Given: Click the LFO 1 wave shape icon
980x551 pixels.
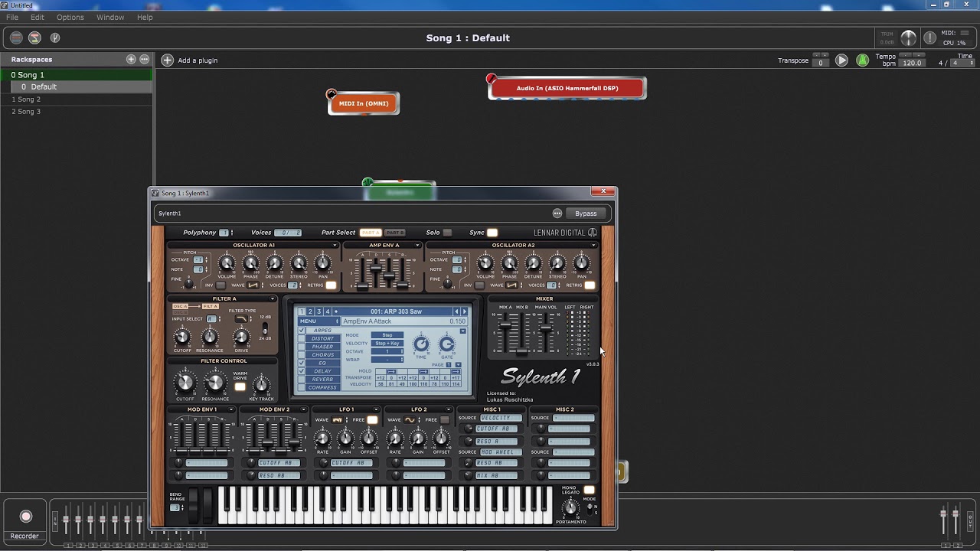Looking at the screenshot, I should click(x=337, y=420).
